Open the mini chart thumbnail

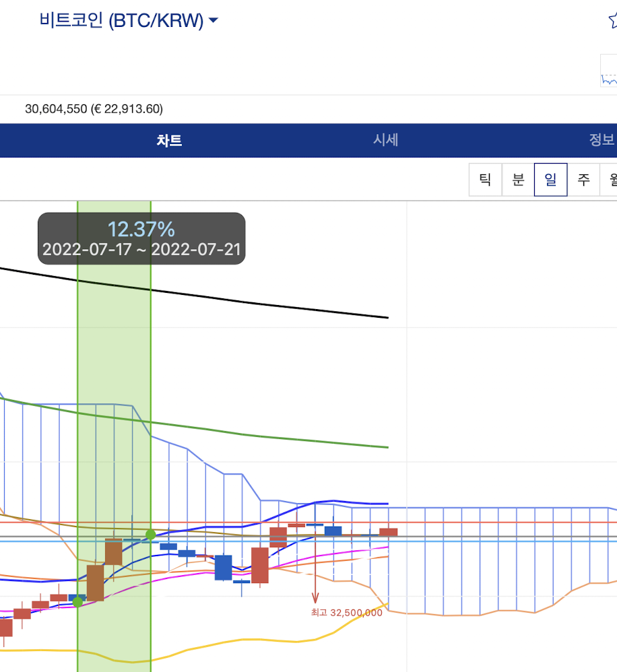click(609, 71)
